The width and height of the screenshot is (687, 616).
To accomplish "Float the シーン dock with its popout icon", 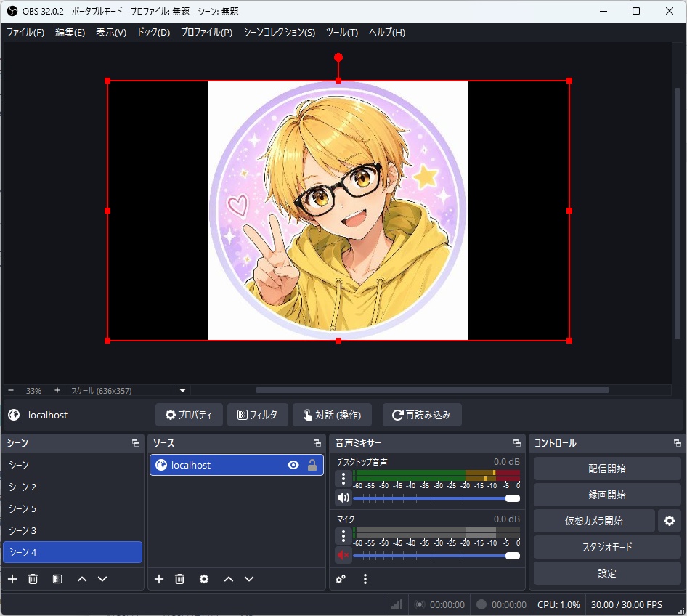I will (136, 443).
